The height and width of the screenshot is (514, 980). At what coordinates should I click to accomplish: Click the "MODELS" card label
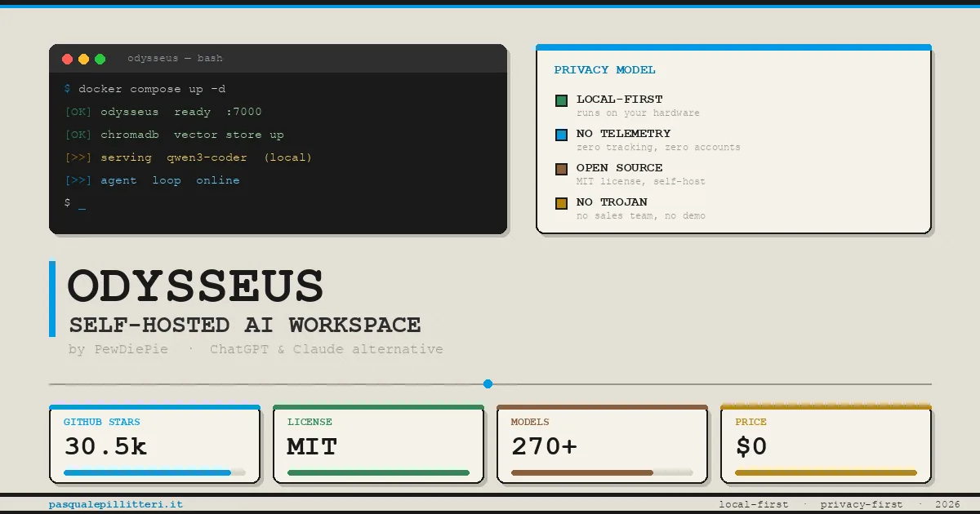pyautogui.click(x=530, y=423)
